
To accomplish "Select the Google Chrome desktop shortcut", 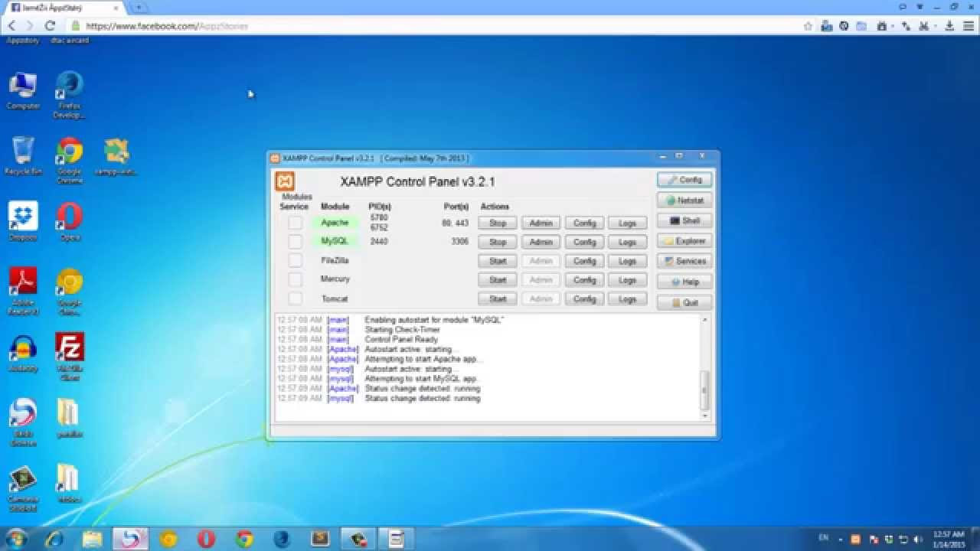I will 69,161.
